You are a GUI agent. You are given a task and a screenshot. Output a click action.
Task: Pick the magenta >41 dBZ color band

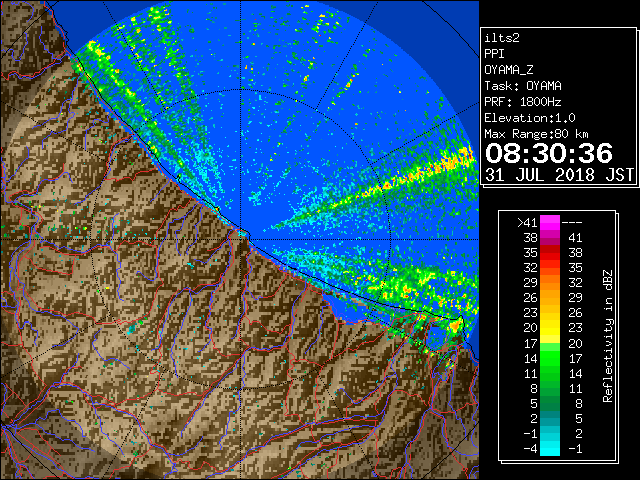click(x=550, y=222)
